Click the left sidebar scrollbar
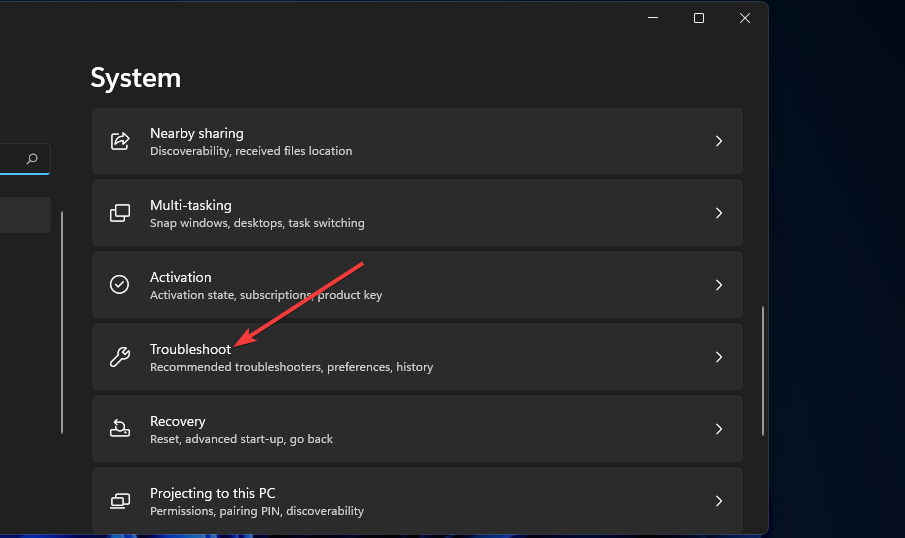Screen dimensions: 905x538 [x=62, y=320]
